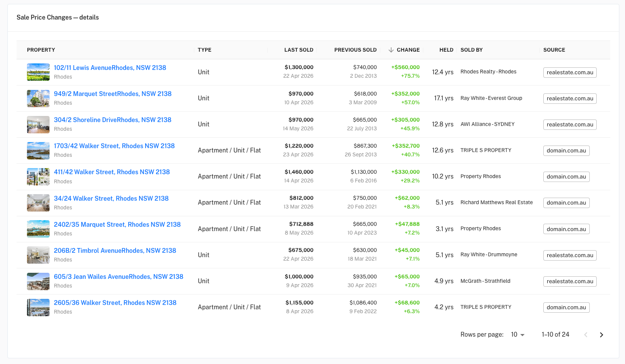Screen dimensions: 625x364
Task: Click realestate.com.au source for Lewis Avenue row
Action: coord(570,72)
